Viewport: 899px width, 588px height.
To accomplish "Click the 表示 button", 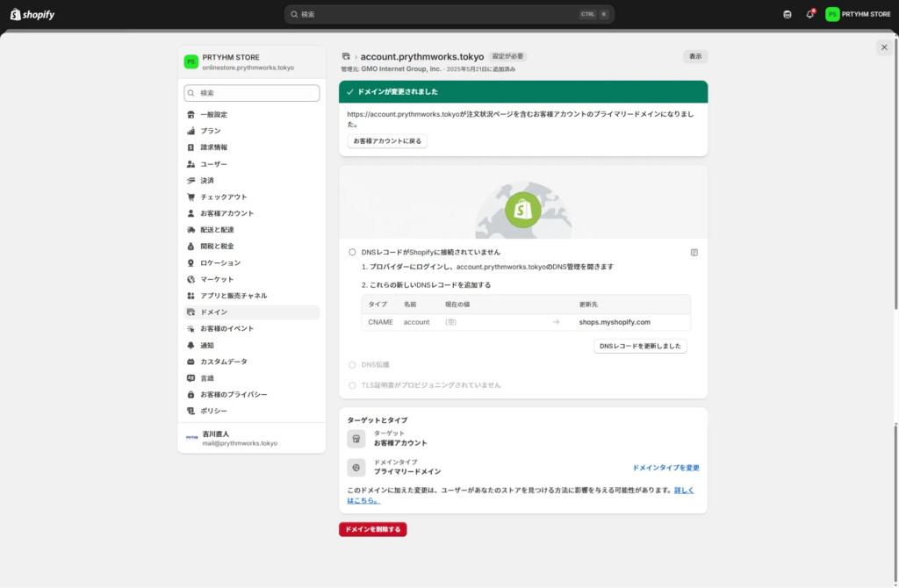I will [695, 56].
